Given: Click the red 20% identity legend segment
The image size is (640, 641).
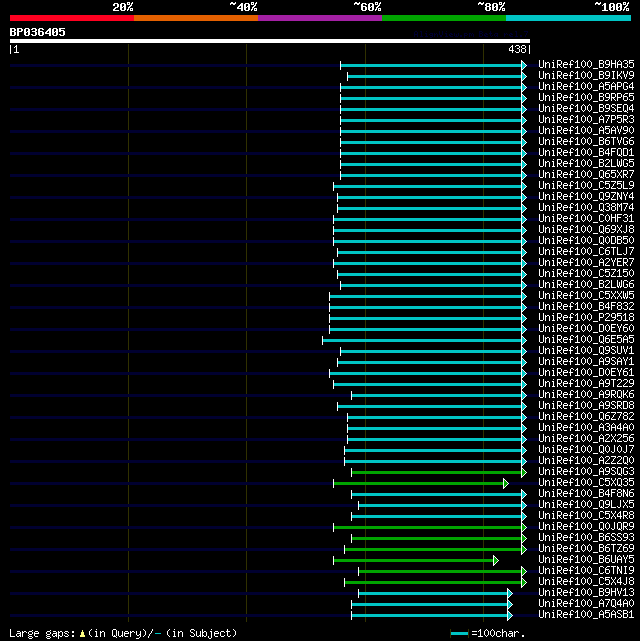Looking at the screenshot, I should pyautogui.click(x=72, y=18).
